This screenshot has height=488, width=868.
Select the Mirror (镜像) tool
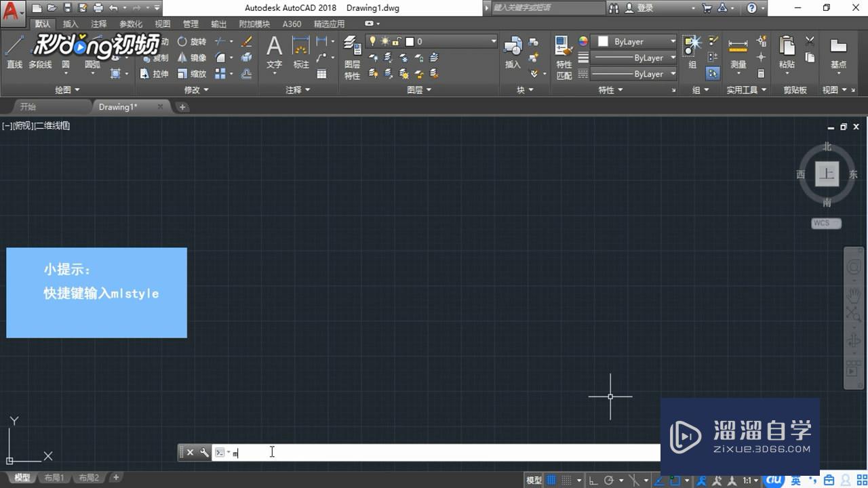coord(192,58)
